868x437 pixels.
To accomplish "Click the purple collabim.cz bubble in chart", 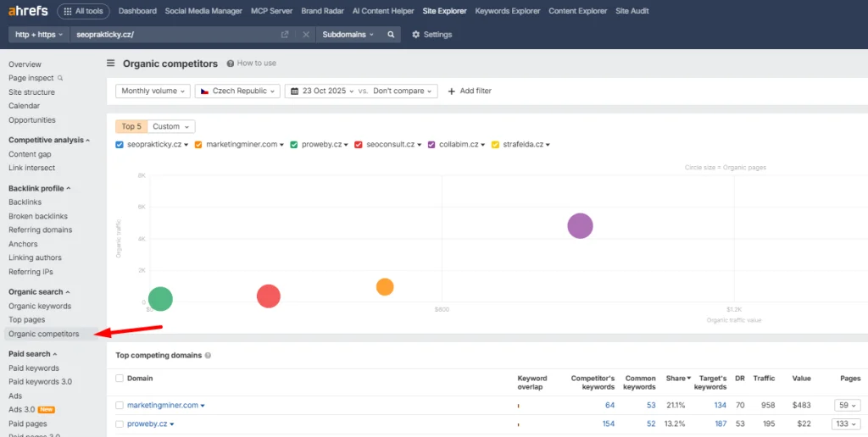I will pos(580,225).
